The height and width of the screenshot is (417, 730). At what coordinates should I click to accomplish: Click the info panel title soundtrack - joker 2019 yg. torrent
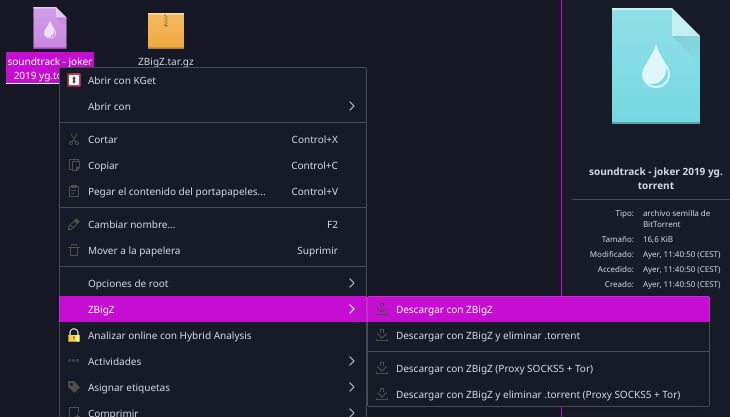tap(656, 178)
